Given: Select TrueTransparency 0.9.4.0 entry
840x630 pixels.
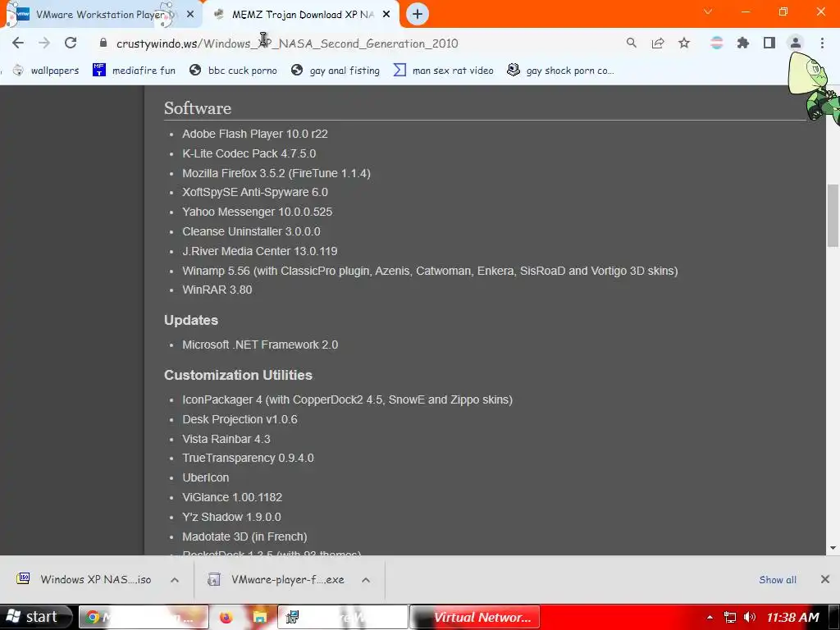Looking at the screenshot, I should tap(248, 458).
